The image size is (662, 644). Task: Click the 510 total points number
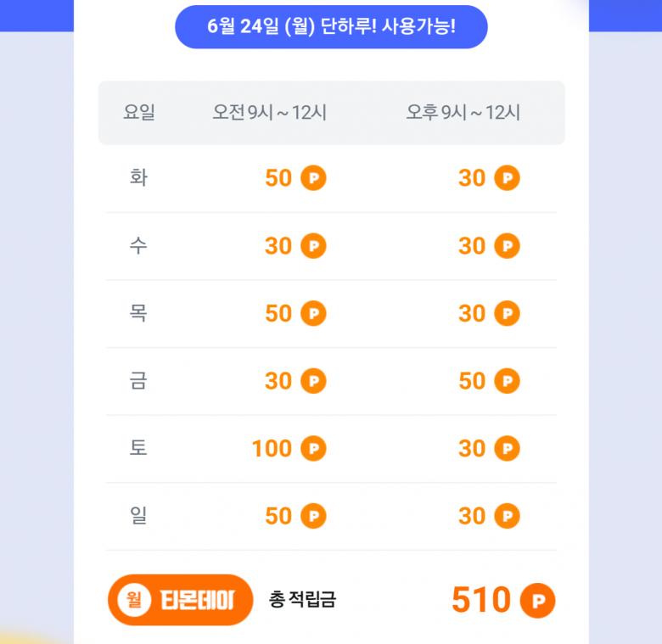point(481,601)
